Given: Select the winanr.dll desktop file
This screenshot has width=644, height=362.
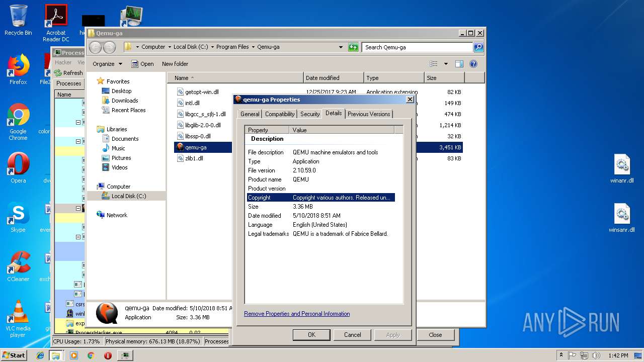Looking at the screenshot, I should pyautogui.click(x=622, y=169).
